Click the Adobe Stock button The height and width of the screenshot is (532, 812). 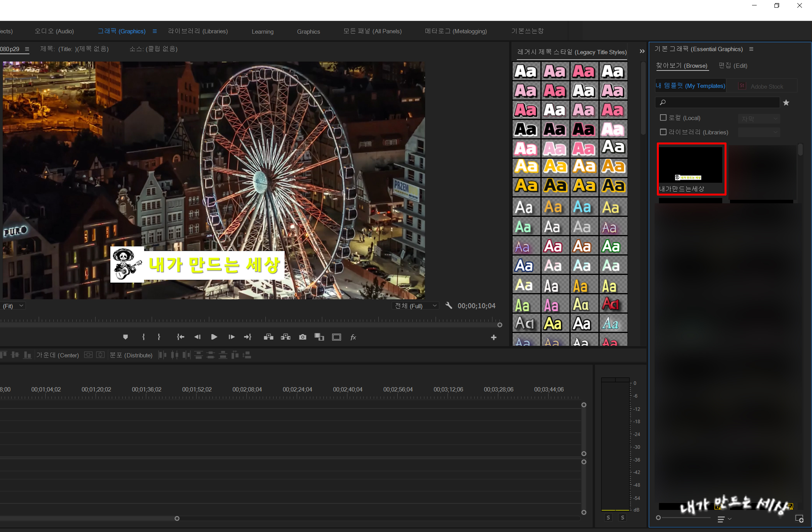[x=761, y=86]
